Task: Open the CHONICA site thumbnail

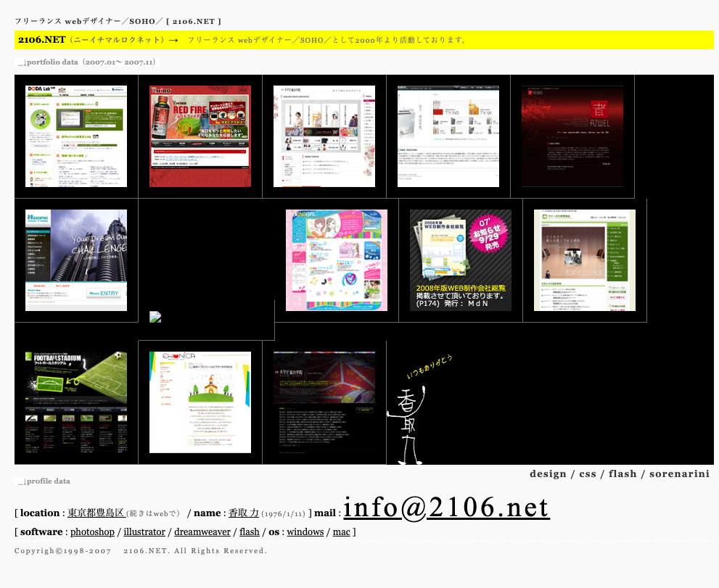Action: 200,402
